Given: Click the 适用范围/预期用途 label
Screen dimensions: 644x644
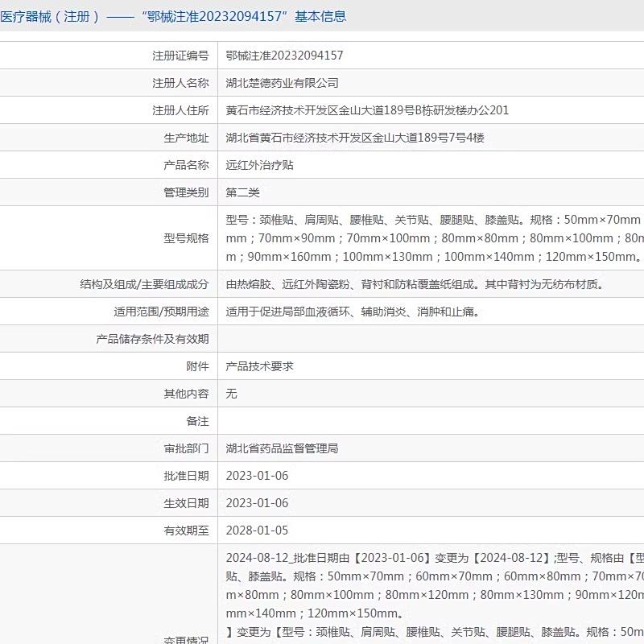Looking at the screenshot, I should coord(161,312).
